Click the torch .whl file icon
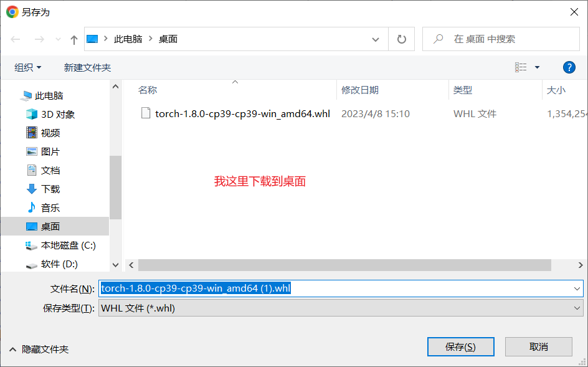Viewport: 588px width, 367px height. 146,113
